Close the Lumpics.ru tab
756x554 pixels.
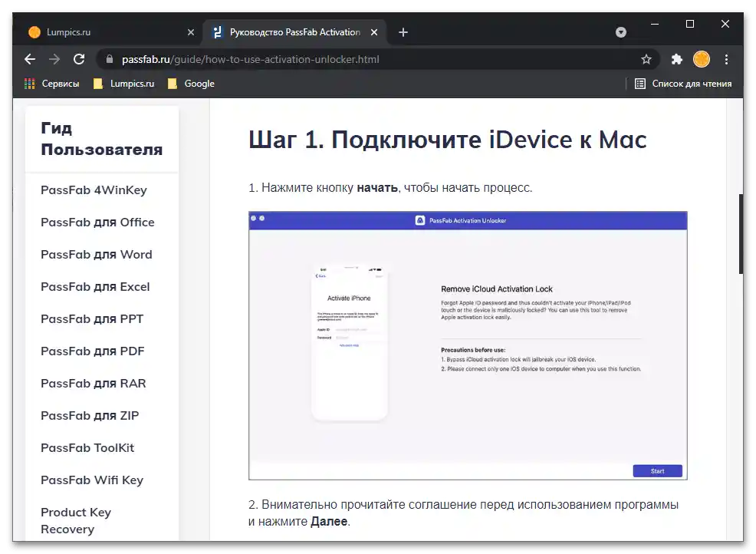coord(191,32)
